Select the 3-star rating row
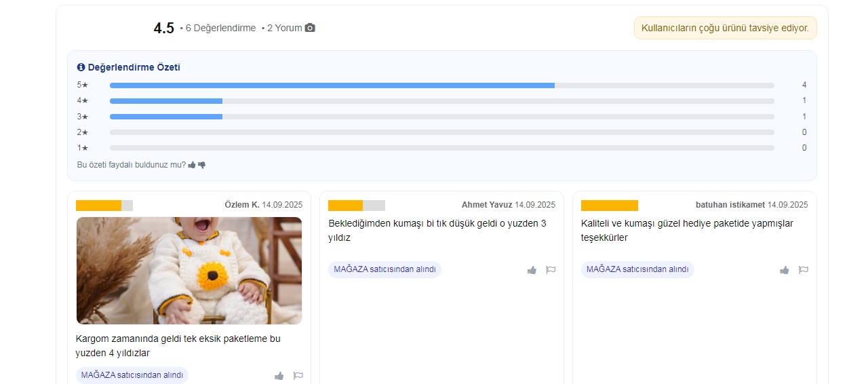 [x=441, y=117]
